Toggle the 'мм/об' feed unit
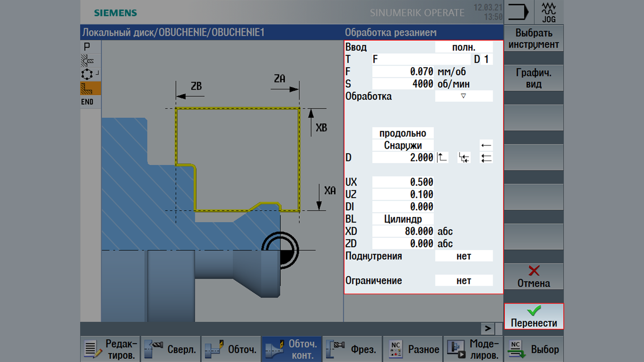 point(452,72)
